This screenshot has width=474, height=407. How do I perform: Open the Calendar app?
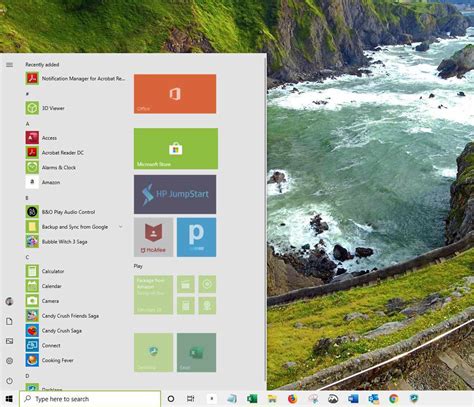pyautogui.click(x=44, y=286)
